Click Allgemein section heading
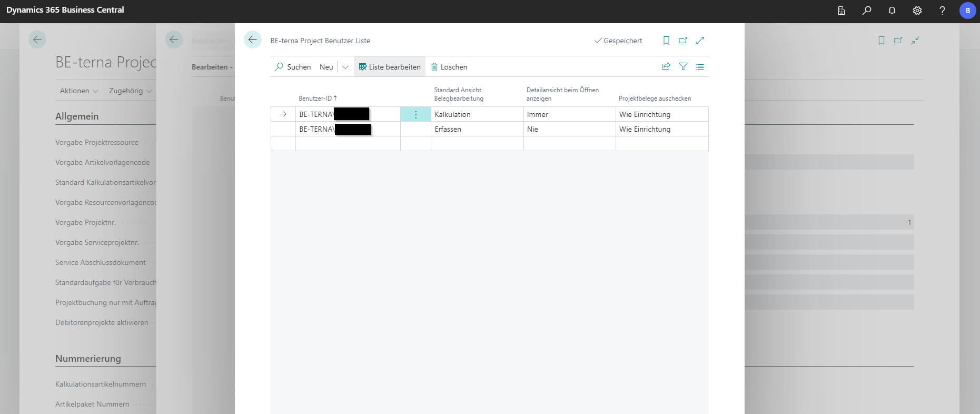 coord(77,116)
